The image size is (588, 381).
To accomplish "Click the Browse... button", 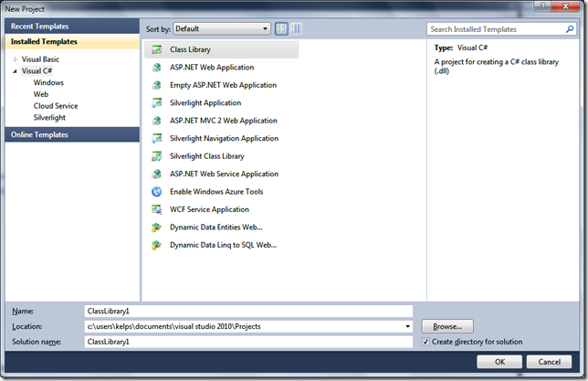I will (447, 326).
